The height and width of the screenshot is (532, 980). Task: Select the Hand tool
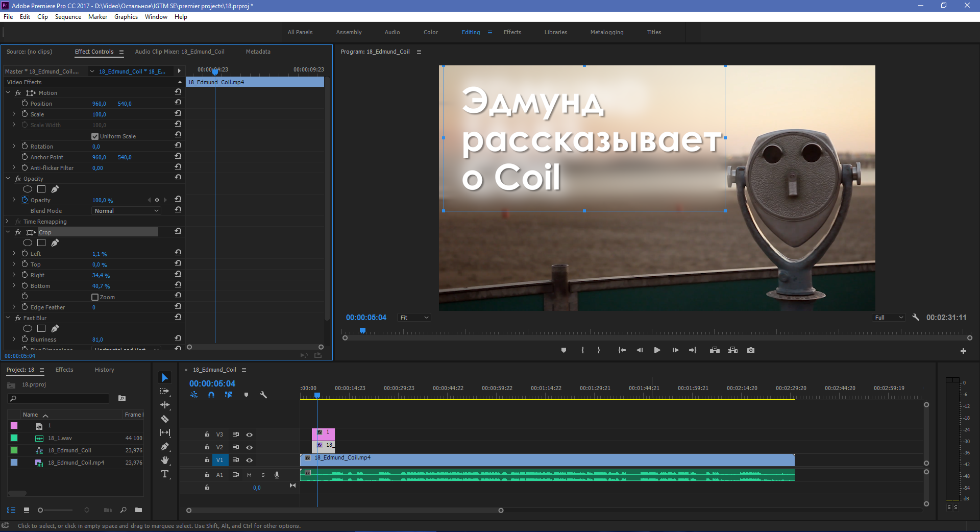(x=165, y=460)
